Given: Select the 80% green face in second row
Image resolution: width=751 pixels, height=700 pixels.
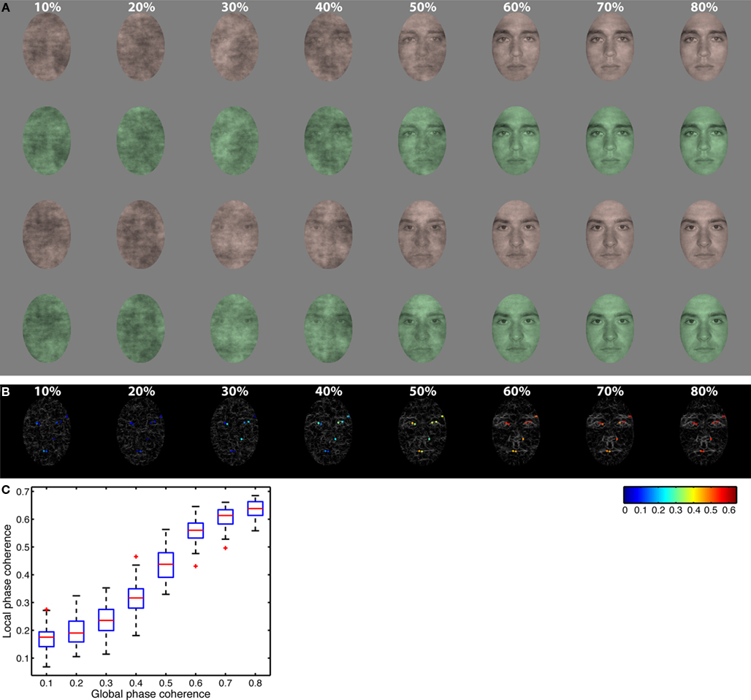Looking at the screenshot, I should pos(704,141).
